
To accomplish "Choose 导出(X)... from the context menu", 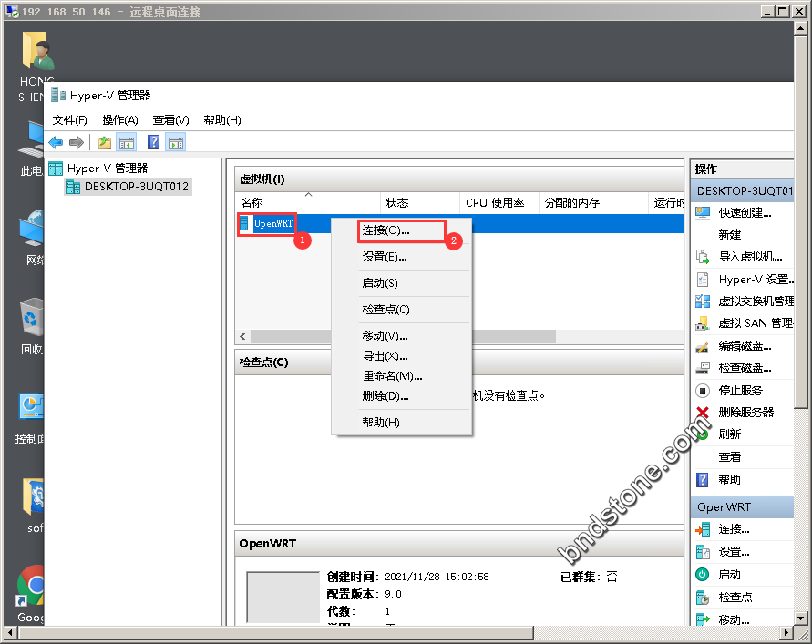I will point(401,356).
